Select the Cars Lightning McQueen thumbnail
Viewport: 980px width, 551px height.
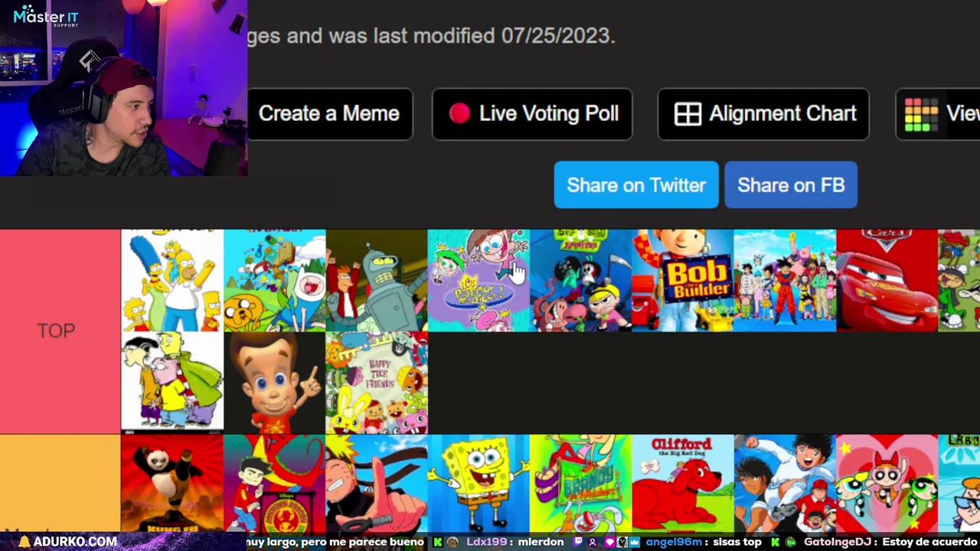click(x=887, y=280)
